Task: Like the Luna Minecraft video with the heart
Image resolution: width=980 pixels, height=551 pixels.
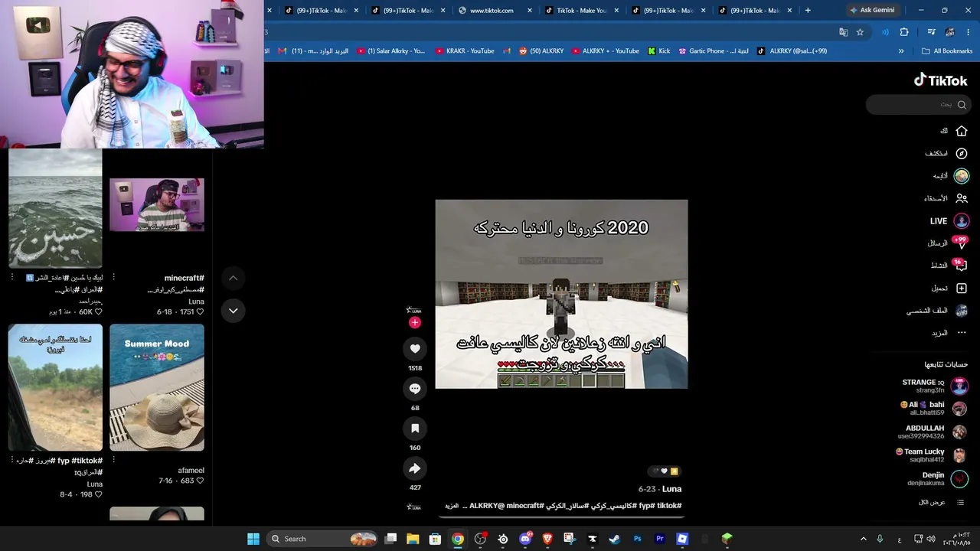Action: coord(415,349)
